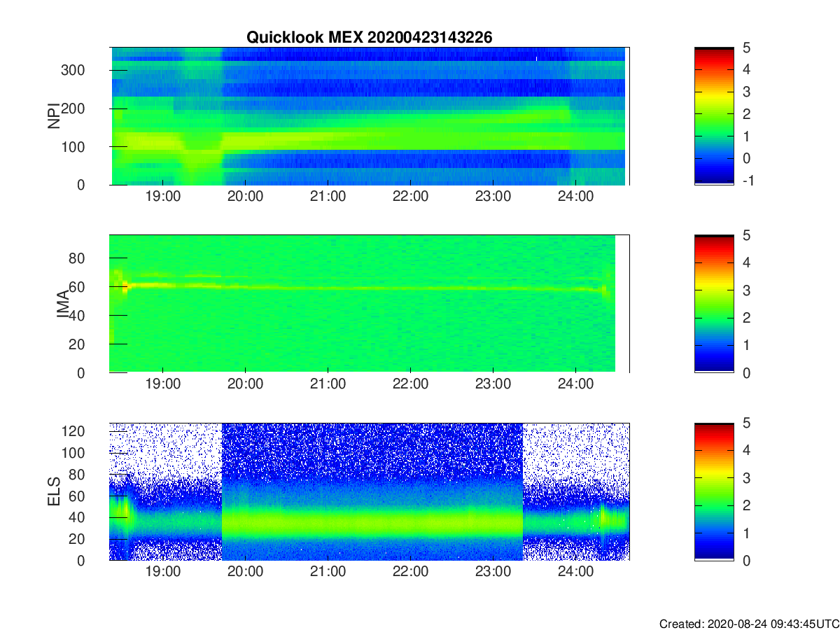
Task: Click the 20:00 tick under the NPI plot
Action: click(x=245, y=197)
